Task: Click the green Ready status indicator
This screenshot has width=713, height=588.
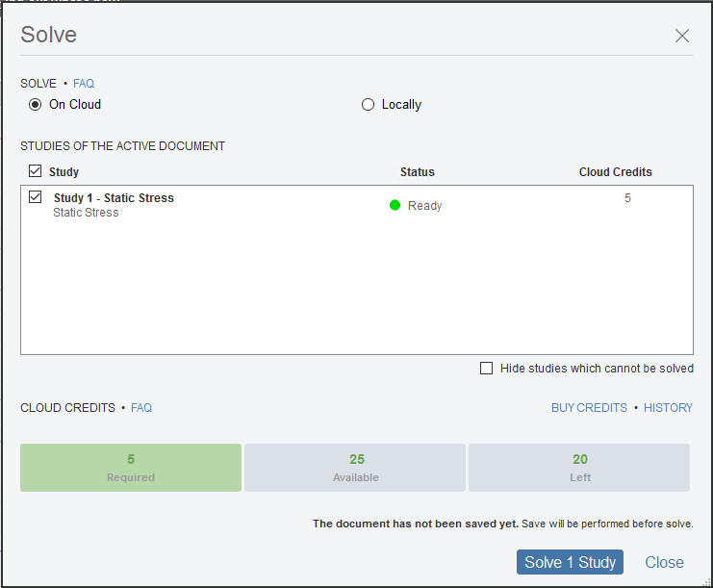Action: 395,205
